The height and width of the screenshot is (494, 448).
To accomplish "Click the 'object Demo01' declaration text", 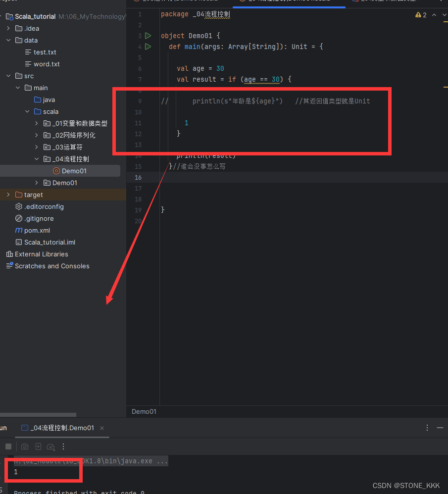I will coord(190,36).
